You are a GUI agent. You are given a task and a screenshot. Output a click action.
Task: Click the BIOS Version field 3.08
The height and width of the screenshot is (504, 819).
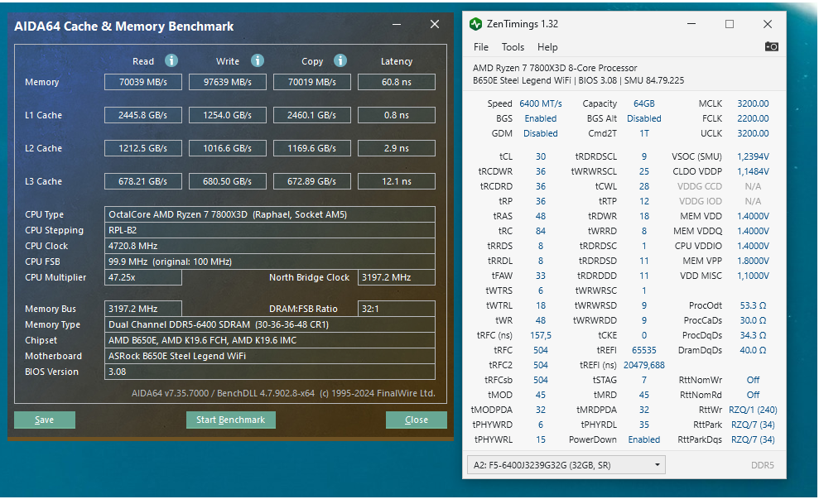coord(269,372)
